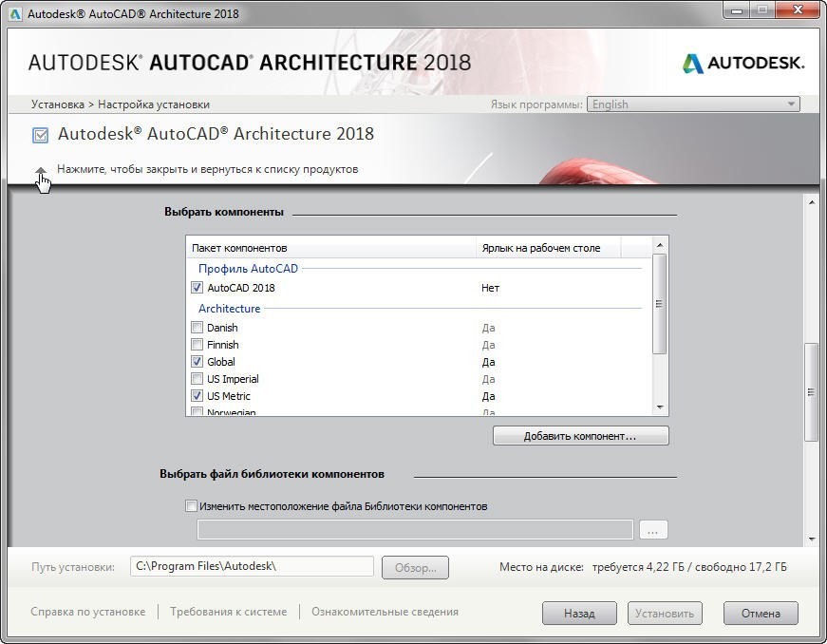Click the 'требуется 4,22 ГБ / свободно 17,2 ГБ' text
The image size is (827, 644).
coord(689,567)
